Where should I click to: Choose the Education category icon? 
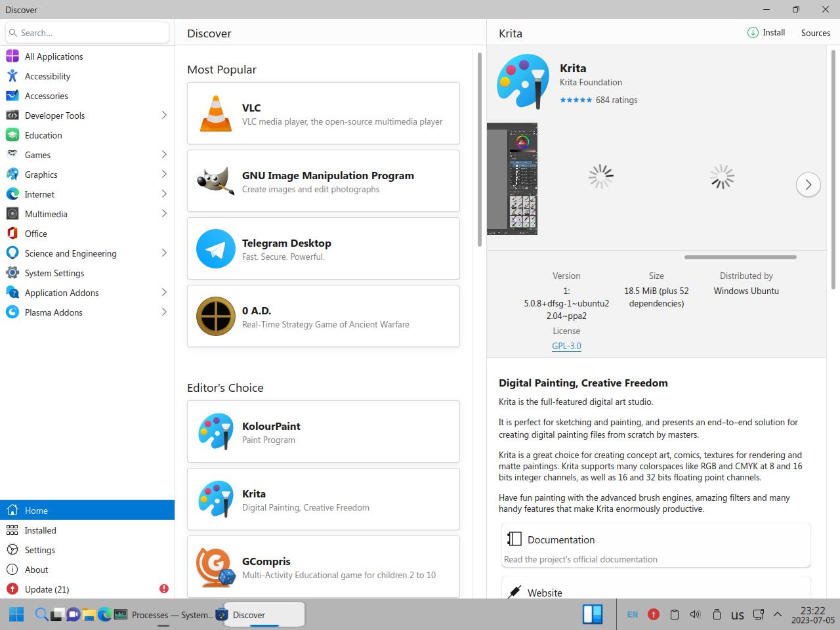(x=12, y=135)
